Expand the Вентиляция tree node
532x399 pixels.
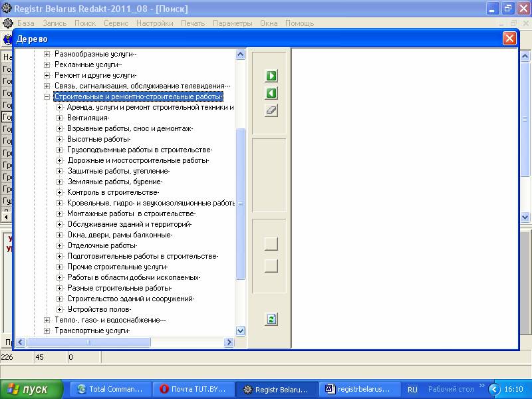pyautogui.click(x=60, y=118)
